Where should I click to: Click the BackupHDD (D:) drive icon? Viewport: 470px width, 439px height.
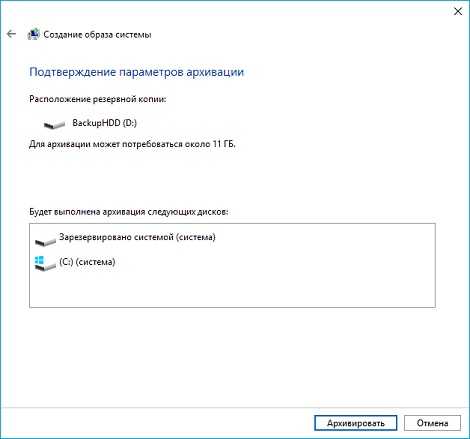coord(54,125)
